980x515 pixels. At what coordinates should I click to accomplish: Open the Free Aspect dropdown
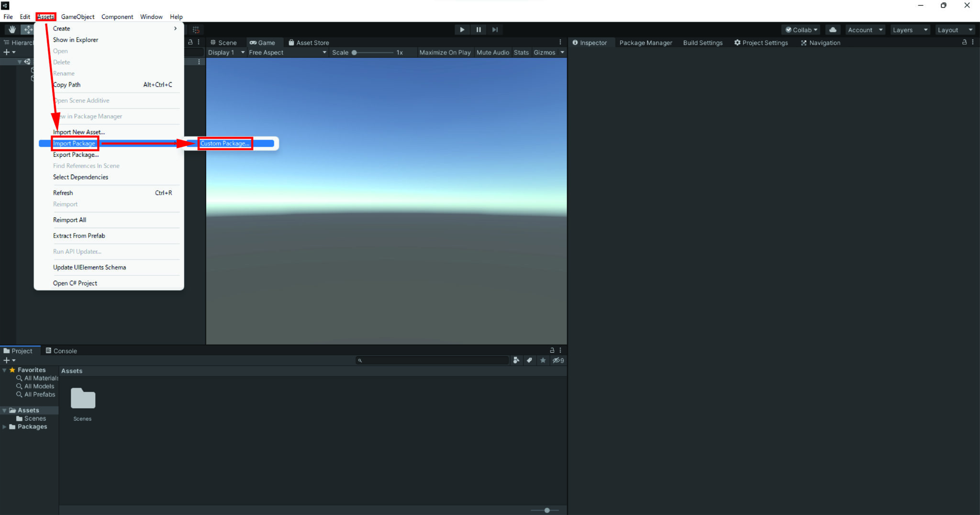[286, 53]
